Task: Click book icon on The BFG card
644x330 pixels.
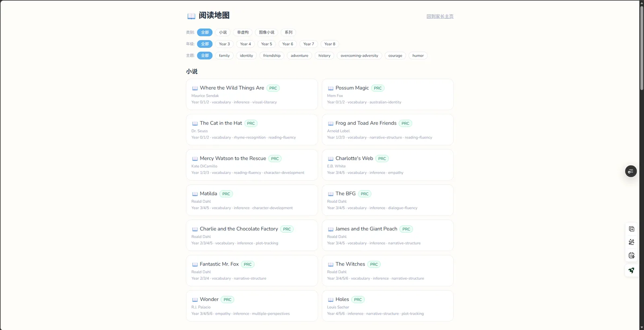Action: pyautogui.click(x=330, y=194)
